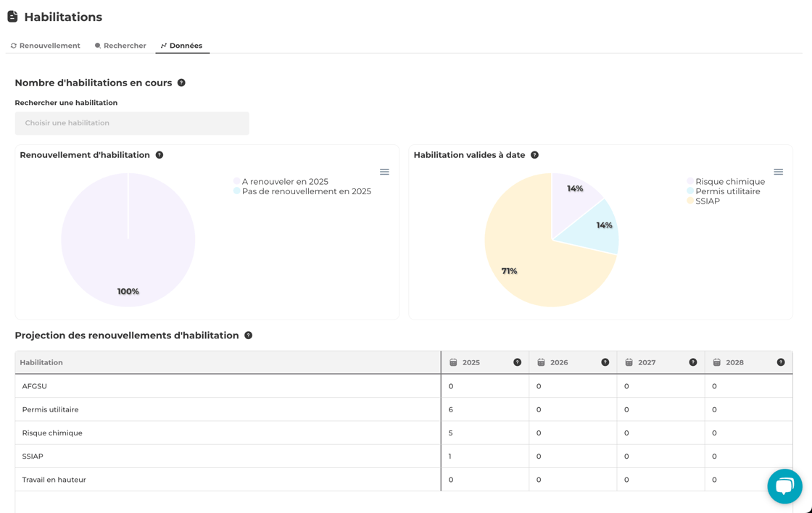The width and height of the screenshot is (812, 513).
Task: Click the Habilitation column header
Action: click(41, 362)
